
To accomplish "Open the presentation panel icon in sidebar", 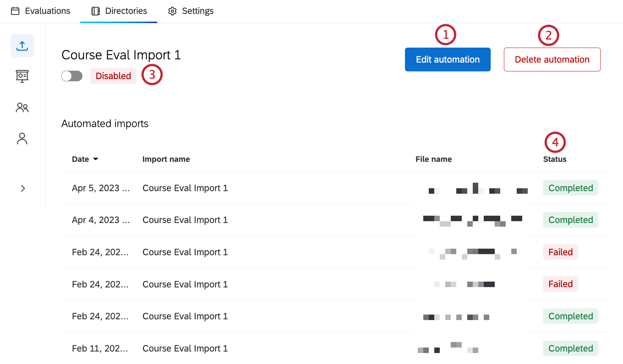I will (x=22, y=76).
